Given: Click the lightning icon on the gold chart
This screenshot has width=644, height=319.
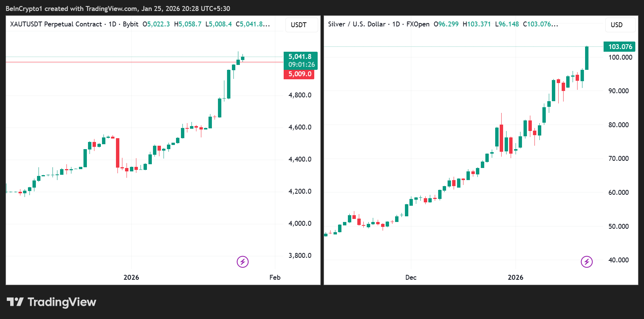Looking at the screenshot, I should click(x=242, y=262).
